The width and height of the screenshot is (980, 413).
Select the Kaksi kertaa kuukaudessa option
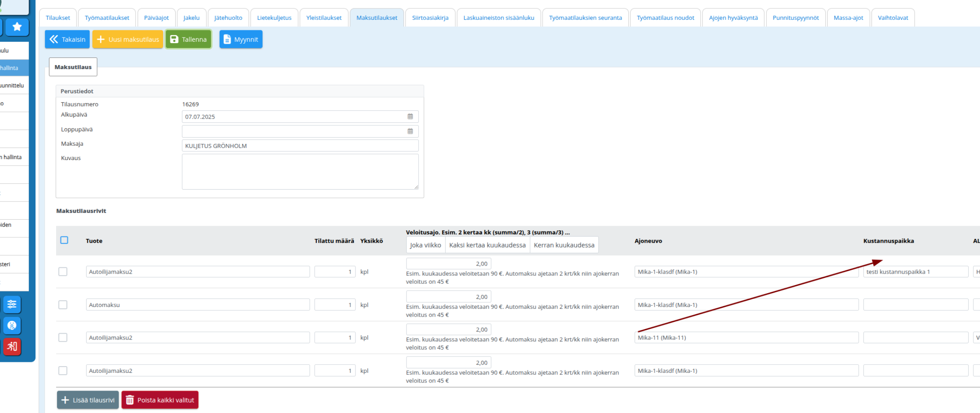point(487,245)
